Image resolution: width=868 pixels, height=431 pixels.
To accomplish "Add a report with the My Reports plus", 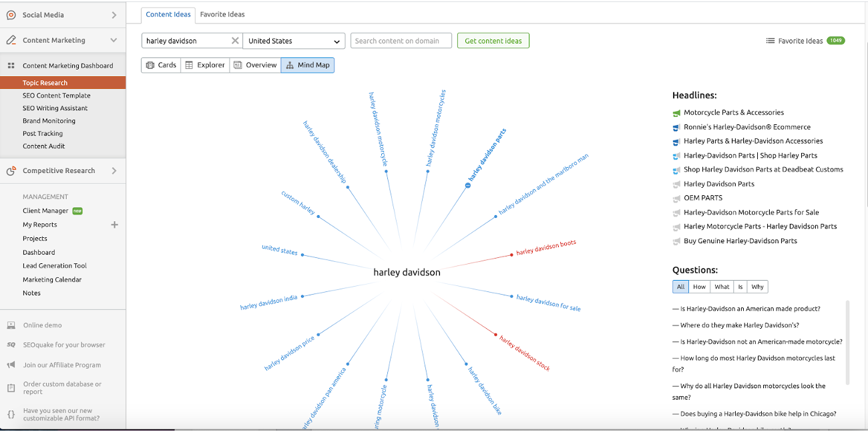I will 114,225.
